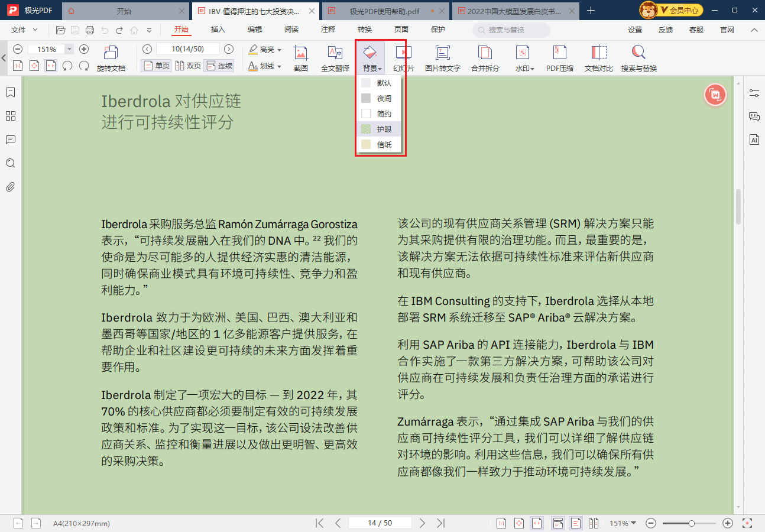This screenshot has height=532, width=765.
Task: Open the attachments panel paperclip icon
Action: click(10, 187)
